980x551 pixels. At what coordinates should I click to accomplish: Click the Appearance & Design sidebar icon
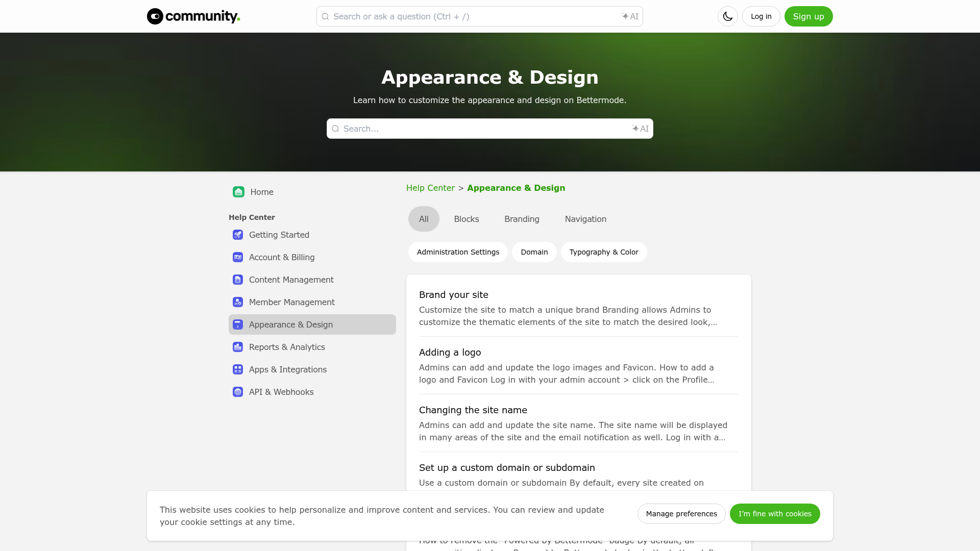coord(238,324)
